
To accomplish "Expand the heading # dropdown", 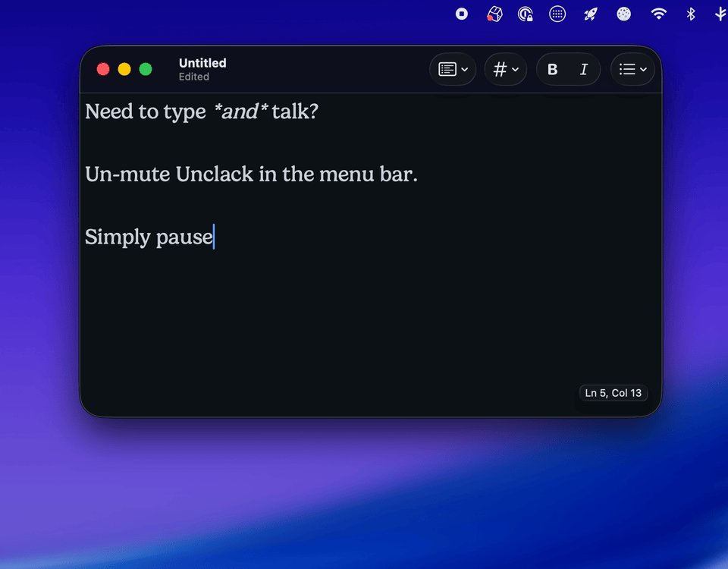I will coord(506,70).
